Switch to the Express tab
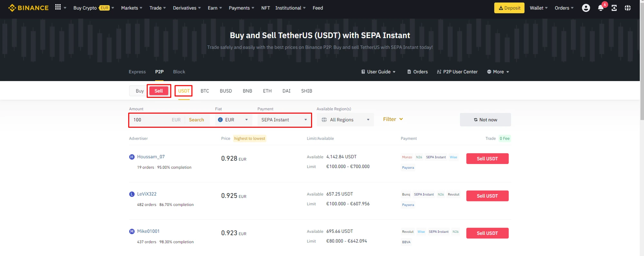This screenshot has width=644, height=256. (x=137, y=72)
